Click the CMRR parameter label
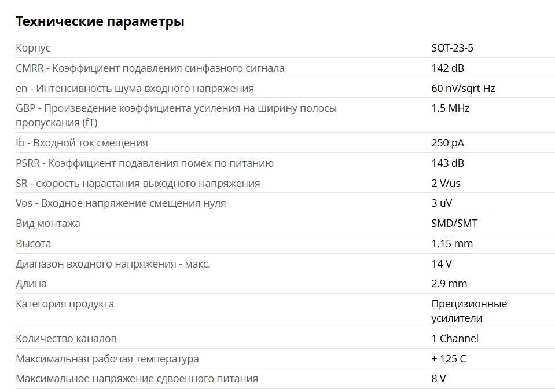The image size is (555, 392). coord(150,68)
